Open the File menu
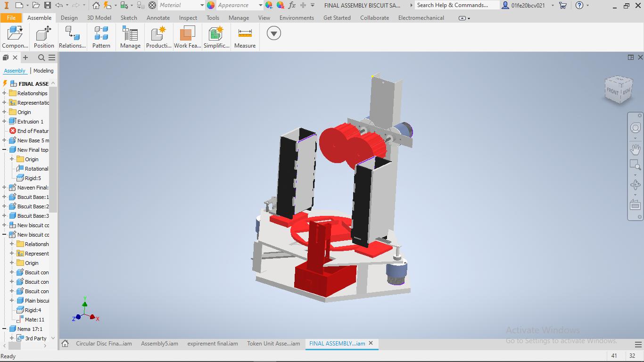This screenshot has height=362, width=644. click(11, 18)
